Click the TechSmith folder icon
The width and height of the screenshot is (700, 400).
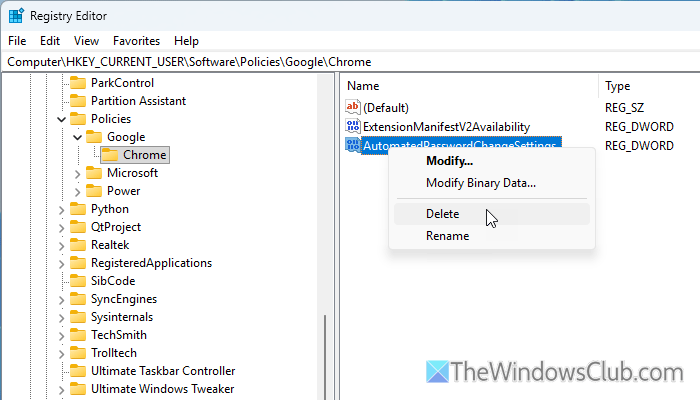coord(78,335)
